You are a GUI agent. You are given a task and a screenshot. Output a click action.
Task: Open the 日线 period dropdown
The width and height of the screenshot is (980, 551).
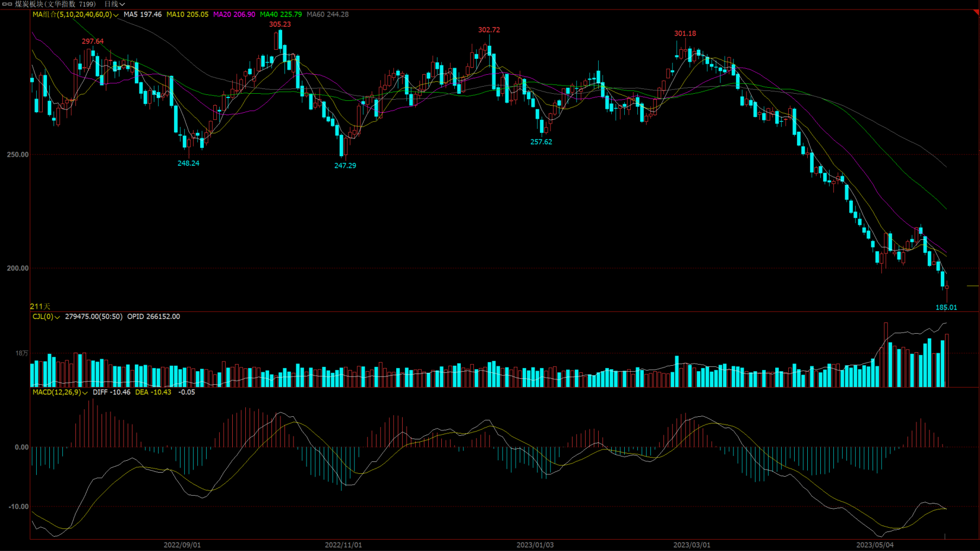(115, 4)
